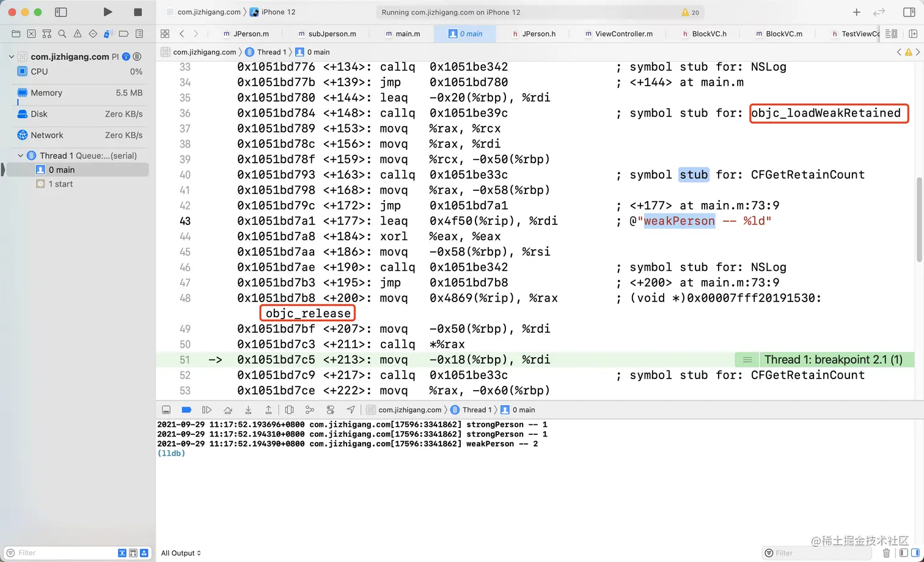Open the Breakpoint navigator
This screenshot has width=924, height=562.
(x=123, y=34)
